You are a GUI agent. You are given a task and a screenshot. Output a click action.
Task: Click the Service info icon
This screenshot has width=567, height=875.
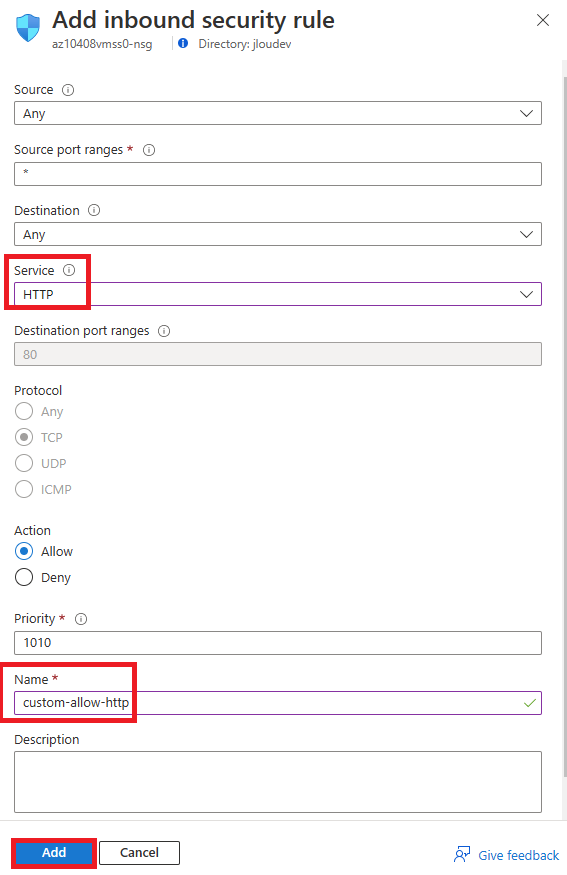pyautogui.click(x=69, y=270)
